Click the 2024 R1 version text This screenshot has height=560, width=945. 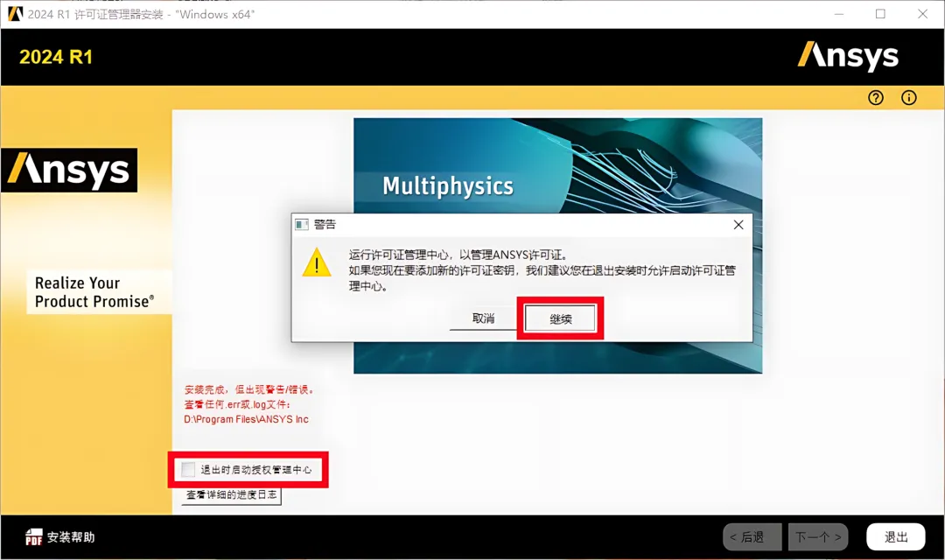[x=56, y=57]
